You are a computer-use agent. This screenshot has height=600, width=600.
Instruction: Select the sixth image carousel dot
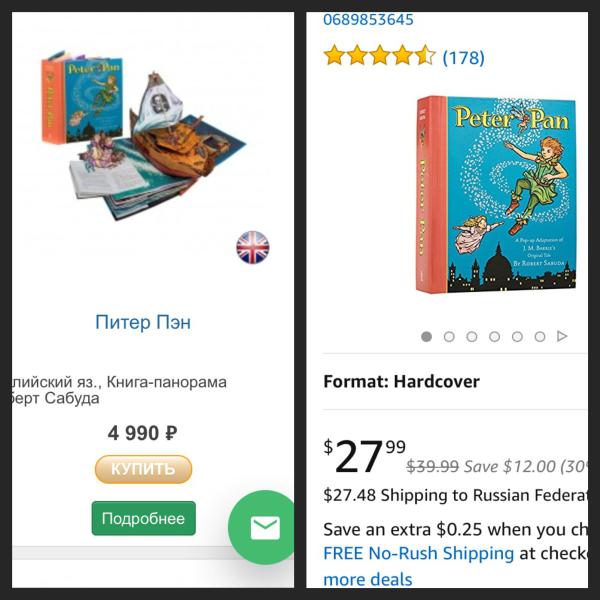(x=540, y=337)
